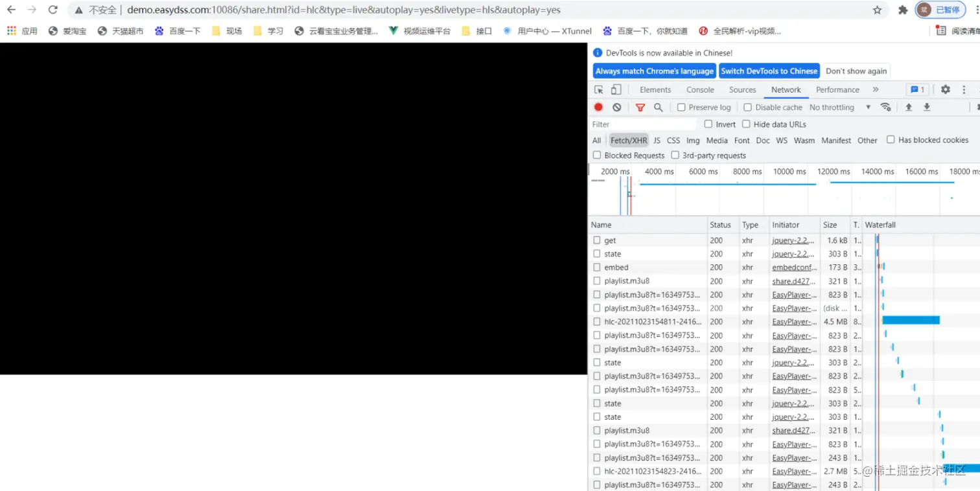Tick the checkbox beside the get request
Viewport: 980px width, 491px height.
(597, 240)
